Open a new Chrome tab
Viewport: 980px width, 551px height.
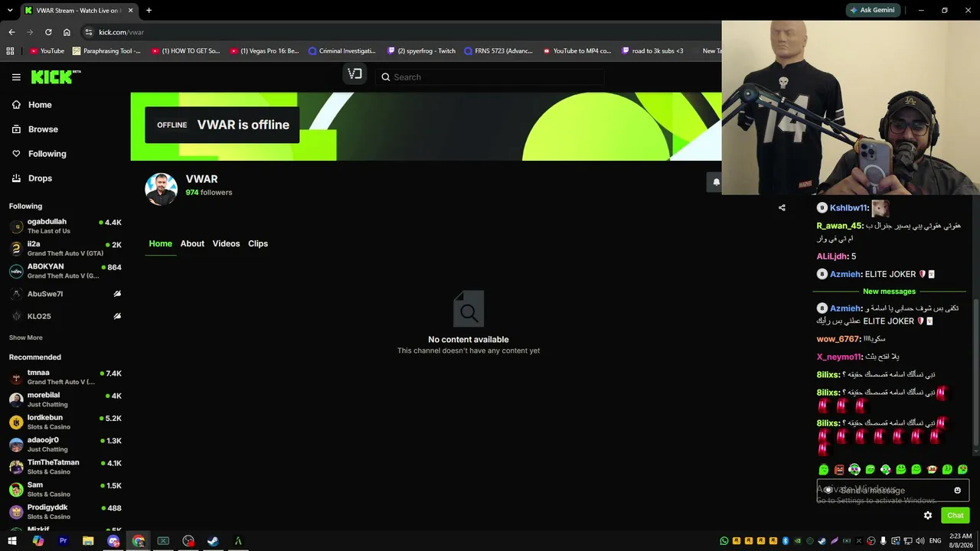149,11
